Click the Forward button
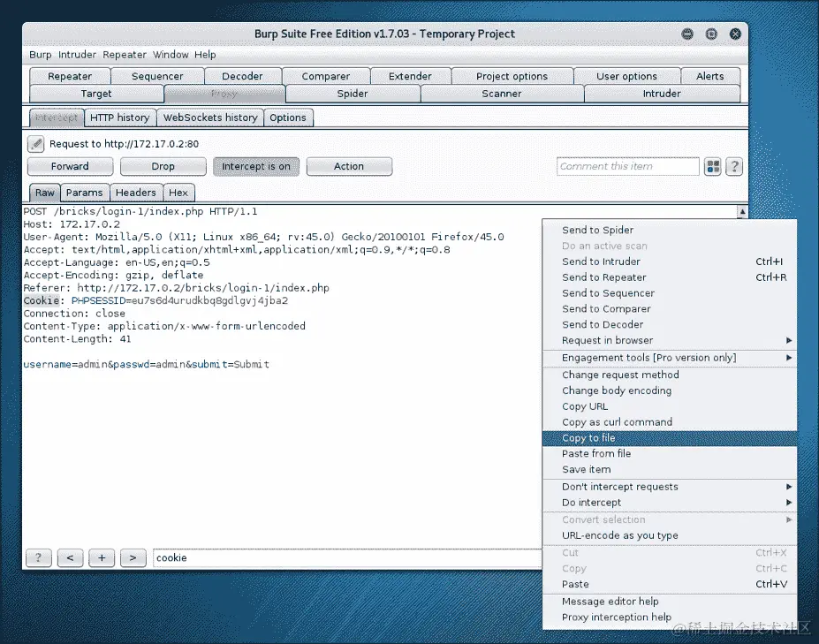 (x=70, y=167)
